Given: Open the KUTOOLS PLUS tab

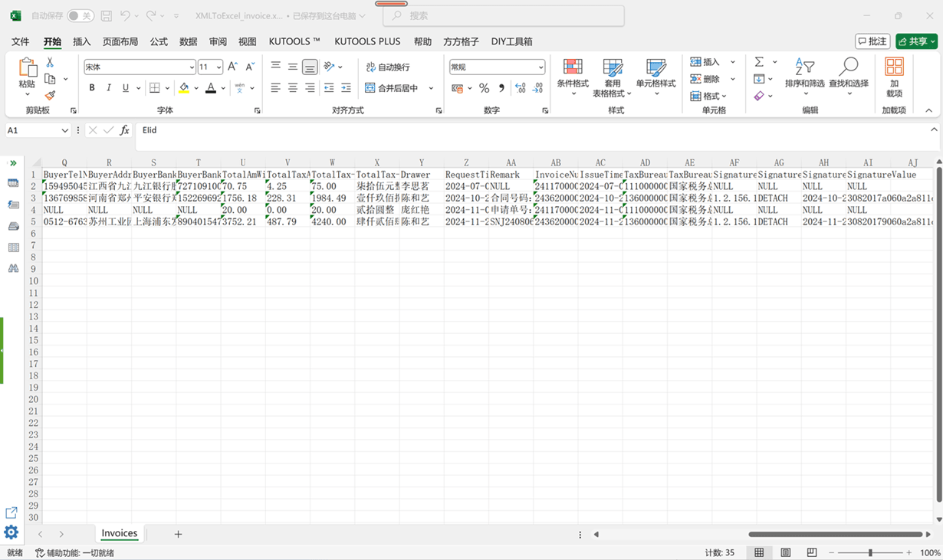Looking at the screenshot, I should [367, 41].
